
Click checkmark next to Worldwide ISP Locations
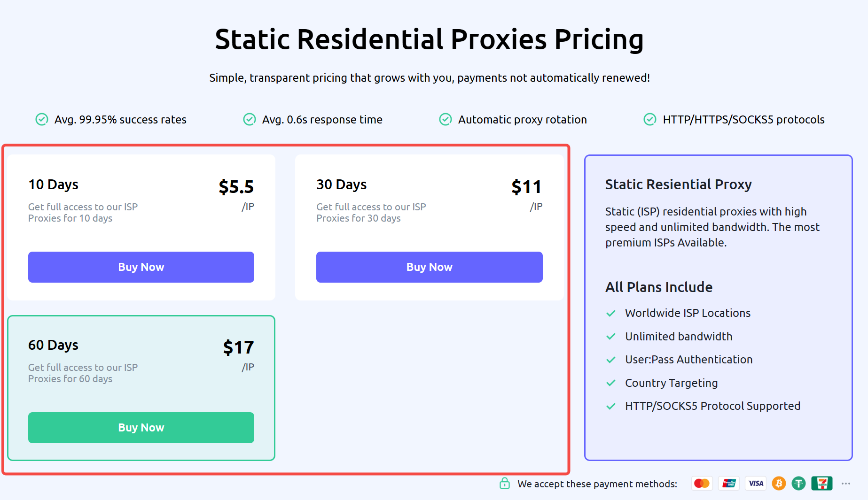coord(611,313)
